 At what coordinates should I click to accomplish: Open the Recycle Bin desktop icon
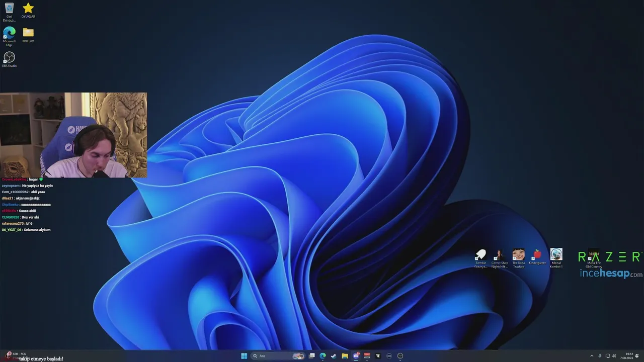tap(9, 12)
